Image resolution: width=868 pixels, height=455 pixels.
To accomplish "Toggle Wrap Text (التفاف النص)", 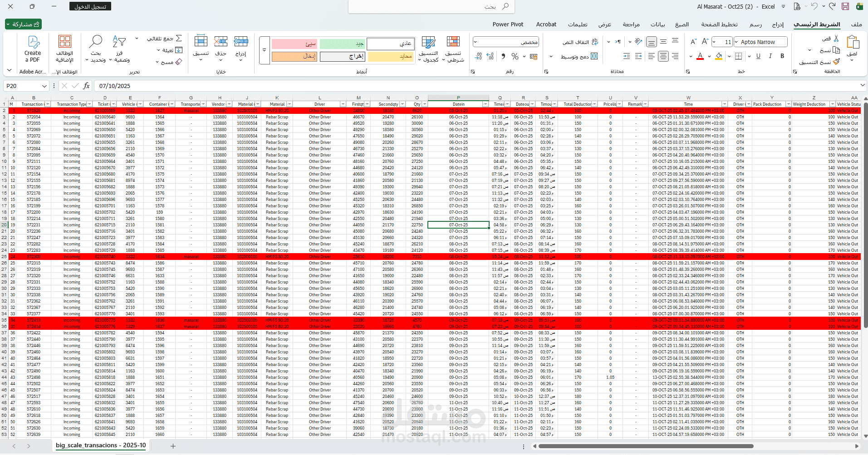I will point(580,42).
